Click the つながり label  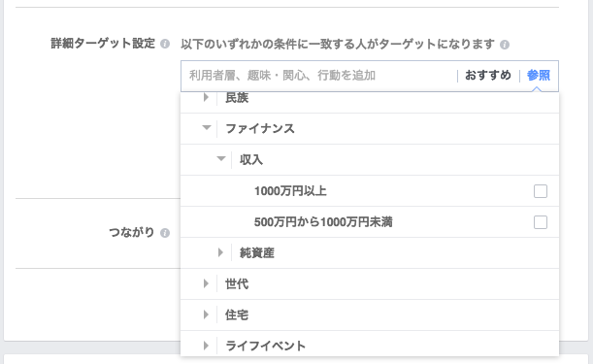pos(132,232)
